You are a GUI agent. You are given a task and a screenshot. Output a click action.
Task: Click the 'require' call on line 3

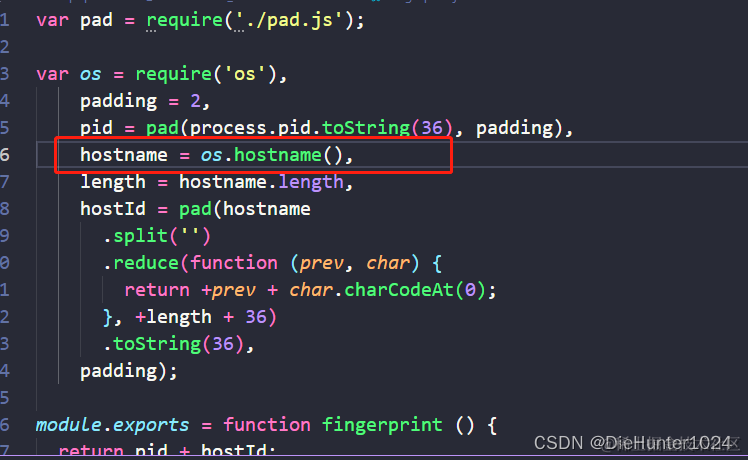pyautogui.click(x=174, y=74)
